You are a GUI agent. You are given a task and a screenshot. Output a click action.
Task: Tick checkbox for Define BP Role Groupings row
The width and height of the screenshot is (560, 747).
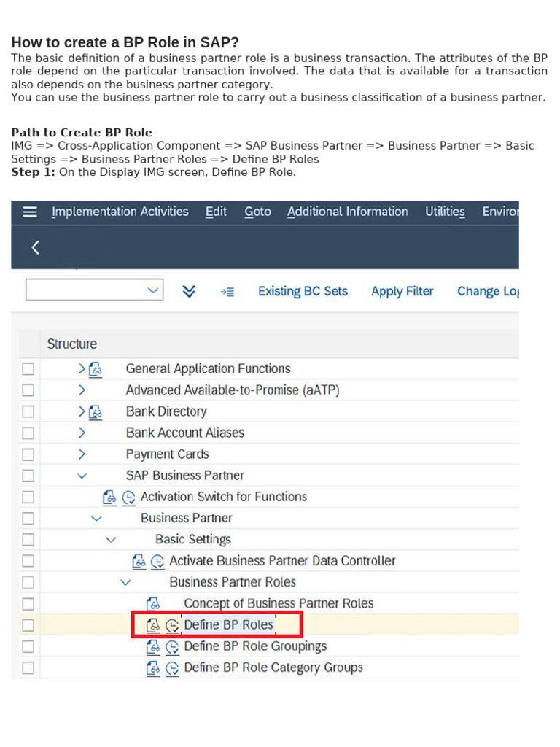coord(28,646)
